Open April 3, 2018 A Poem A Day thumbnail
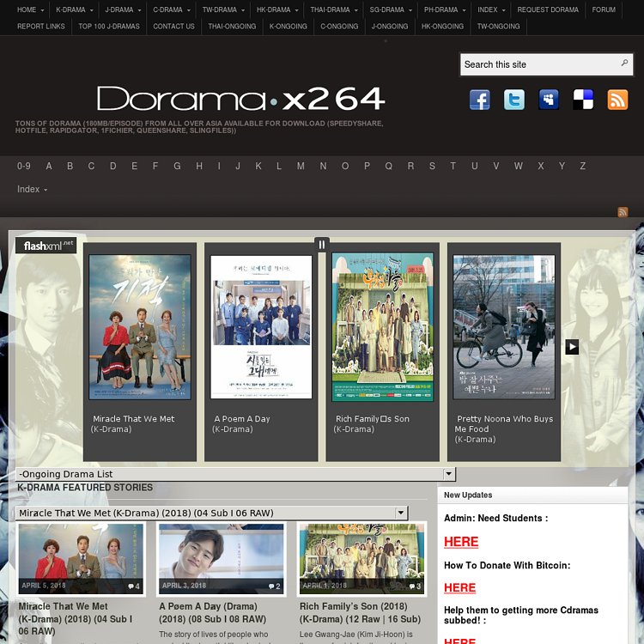This screenshot has width=644, height=644. point(222,559)
